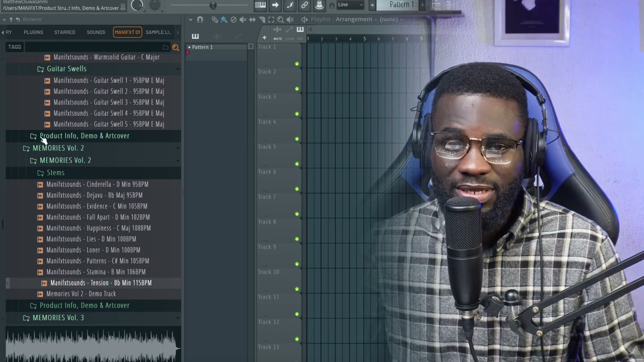Mute Track 5 using its green light

297,164
